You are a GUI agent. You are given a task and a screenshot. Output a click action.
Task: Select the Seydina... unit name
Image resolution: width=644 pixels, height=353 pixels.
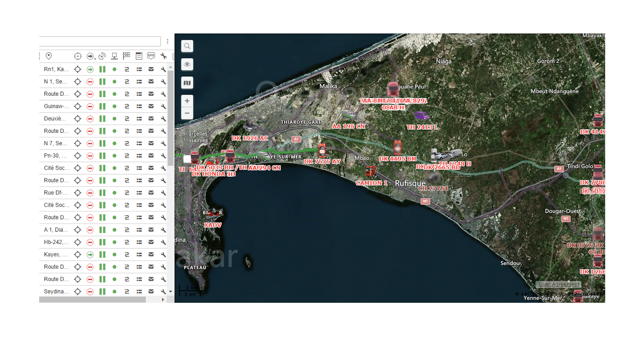[56, 291]
